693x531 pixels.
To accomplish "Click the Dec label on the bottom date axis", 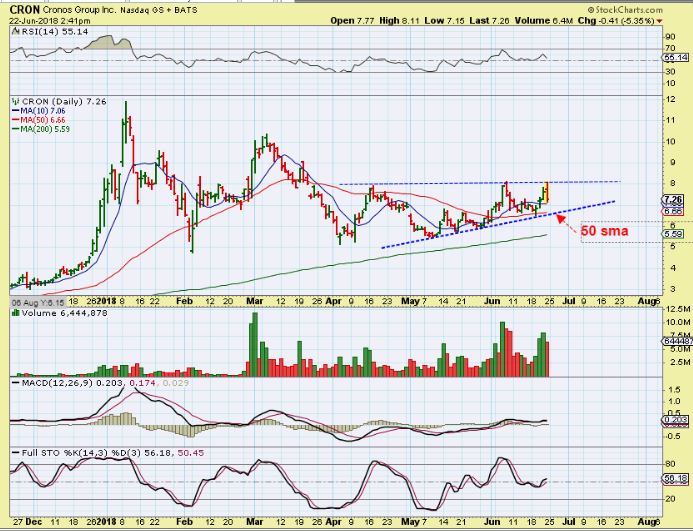I will pos(33,521).
